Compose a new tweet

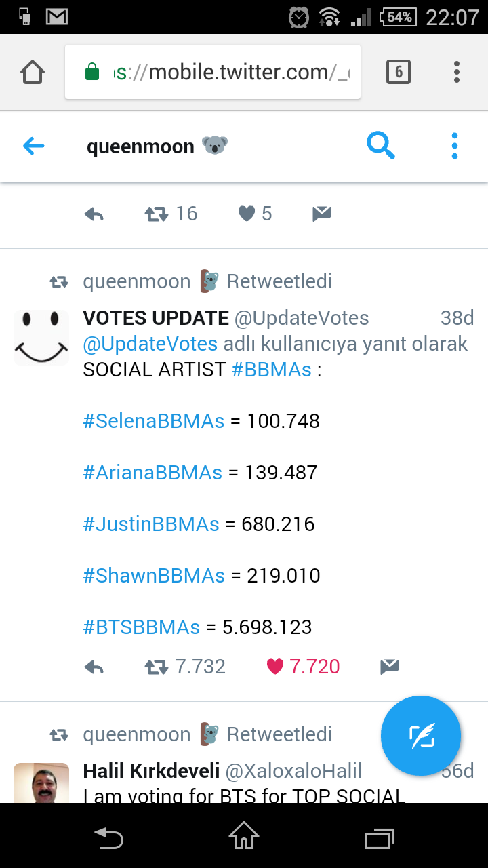[421, 736]
